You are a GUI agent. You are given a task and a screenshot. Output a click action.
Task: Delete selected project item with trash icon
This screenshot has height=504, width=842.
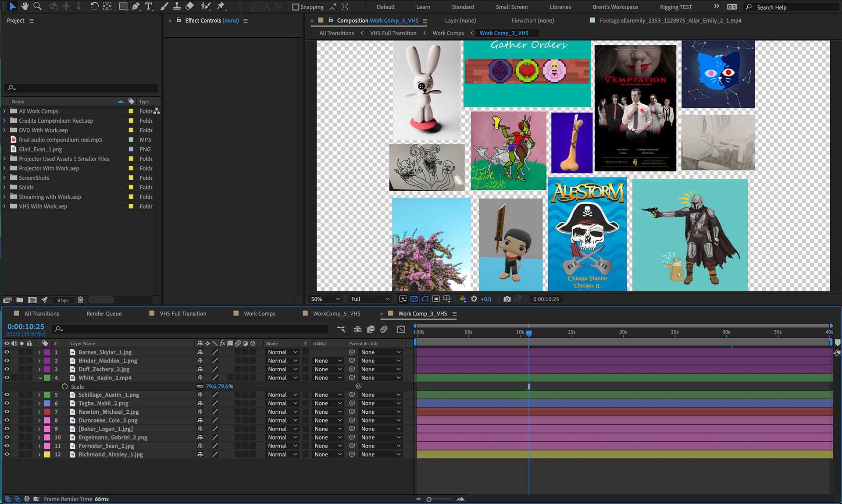[80, 300]
